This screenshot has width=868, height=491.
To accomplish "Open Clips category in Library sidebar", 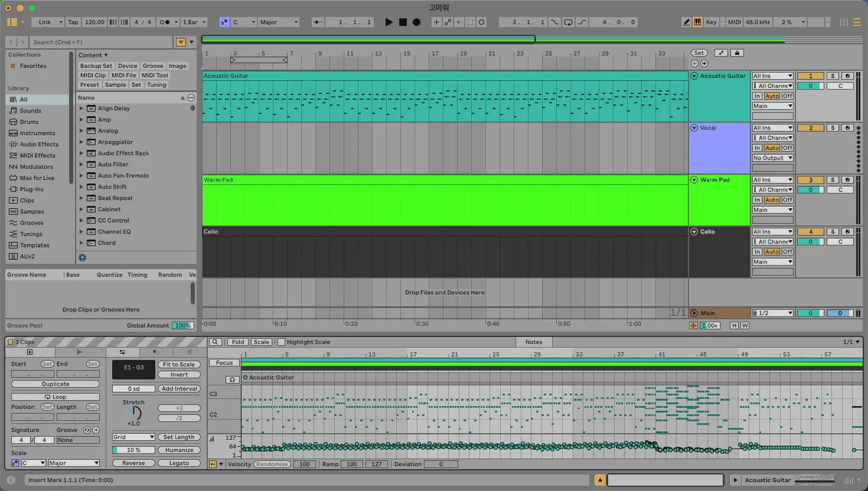I will click(x=27, y=201).
